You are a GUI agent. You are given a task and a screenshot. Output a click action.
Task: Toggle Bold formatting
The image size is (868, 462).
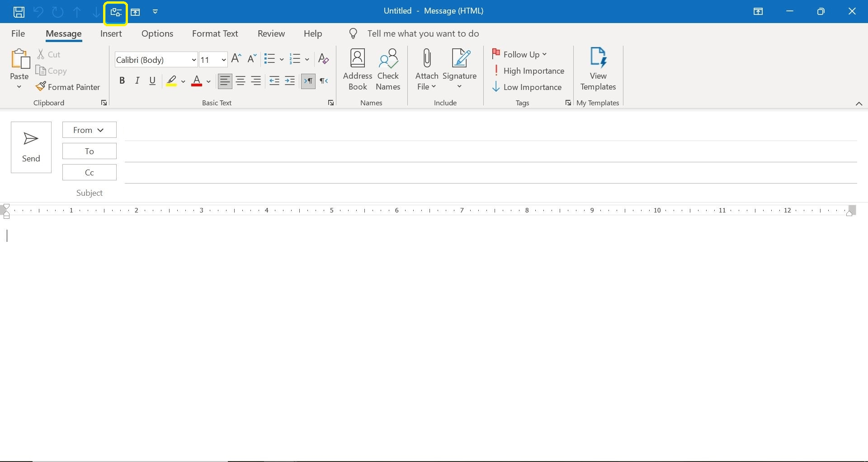click(122, 81)
